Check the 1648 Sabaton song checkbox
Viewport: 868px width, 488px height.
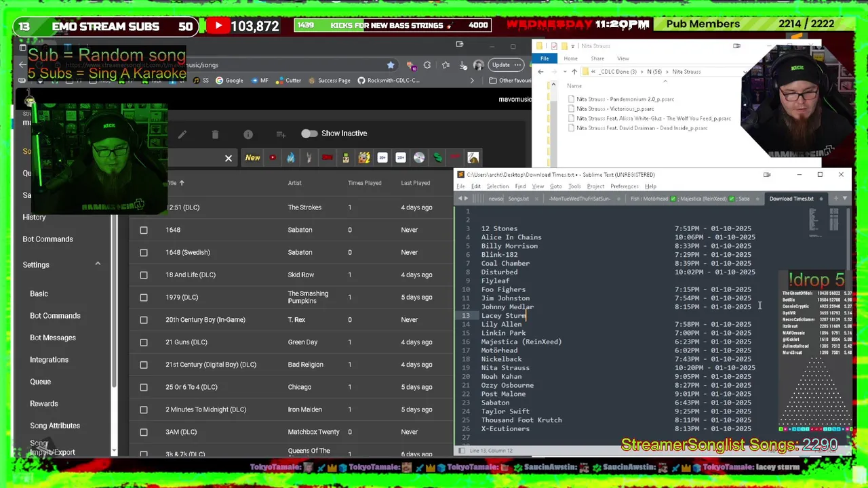coord(144,230)
